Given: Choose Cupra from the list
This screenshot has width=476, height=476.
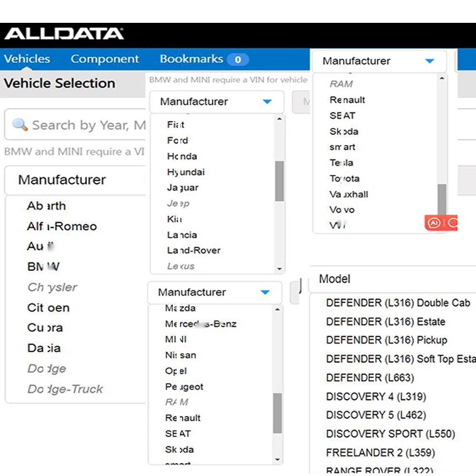Looking at the screenshot, I should (45, 328).
